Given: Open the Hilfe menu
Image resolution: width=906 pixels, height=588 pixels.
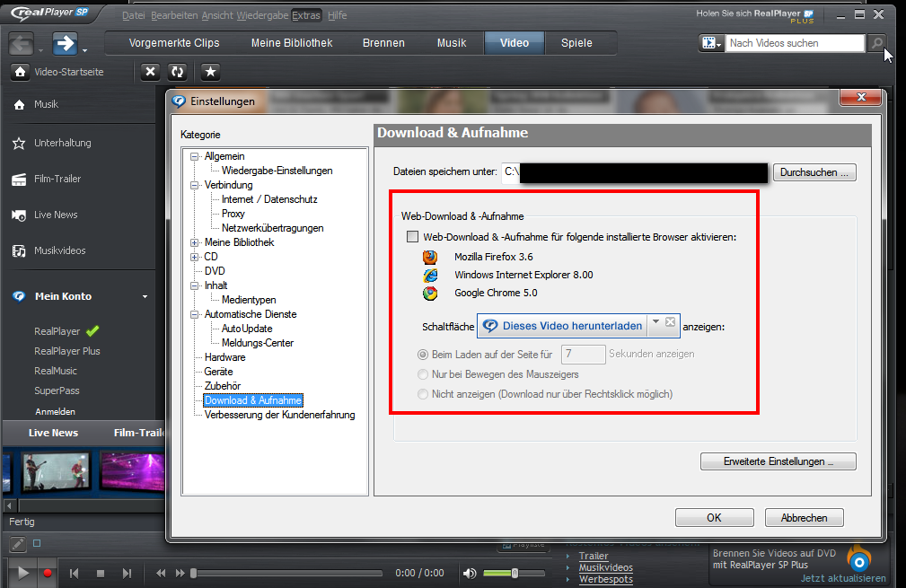Looking at the screenshot, I should click(x=338, y=15).
